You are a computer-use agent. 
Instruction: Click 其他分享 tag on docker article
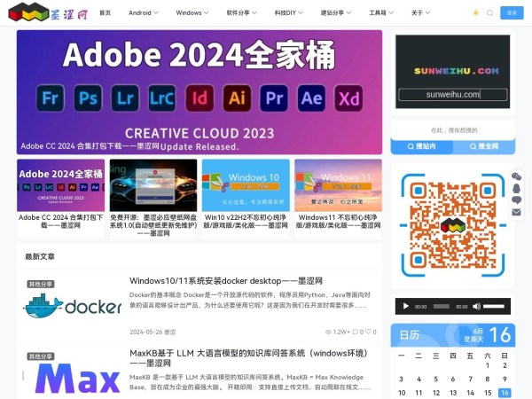click(x=41, y=284)
